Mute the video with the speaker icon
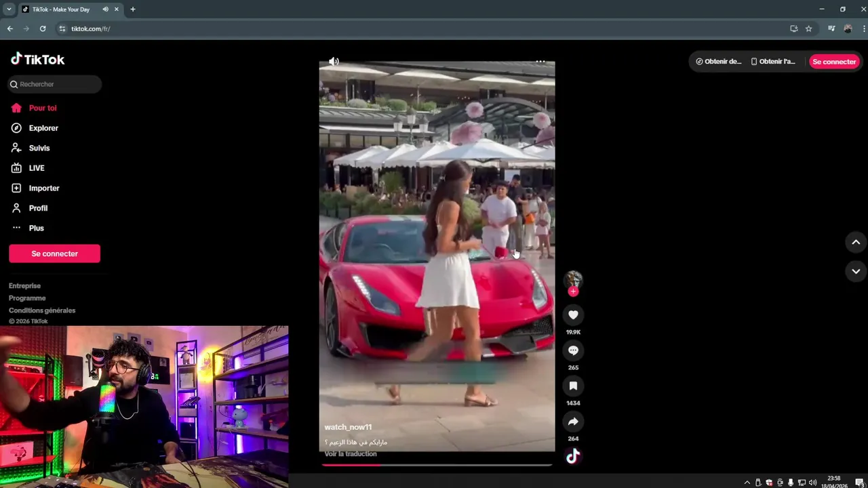Screen dimensions: 868x488 point(334,62)
